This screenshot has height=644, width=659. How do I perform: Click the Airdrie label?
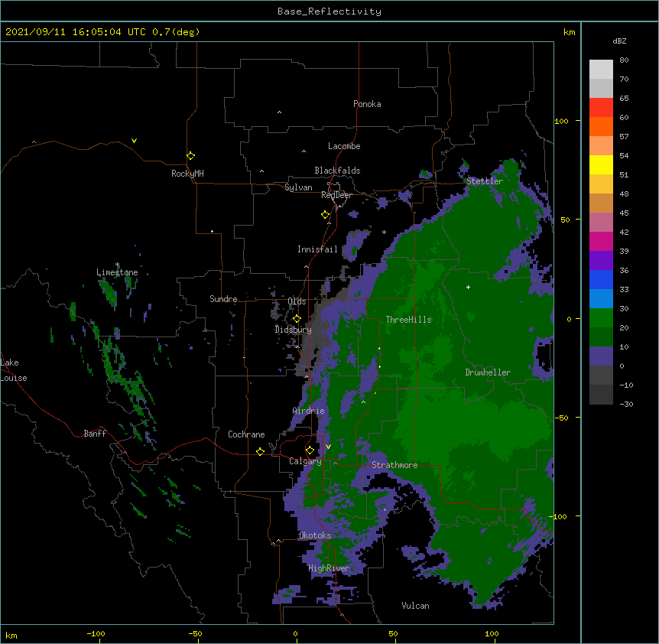(308, 411)
